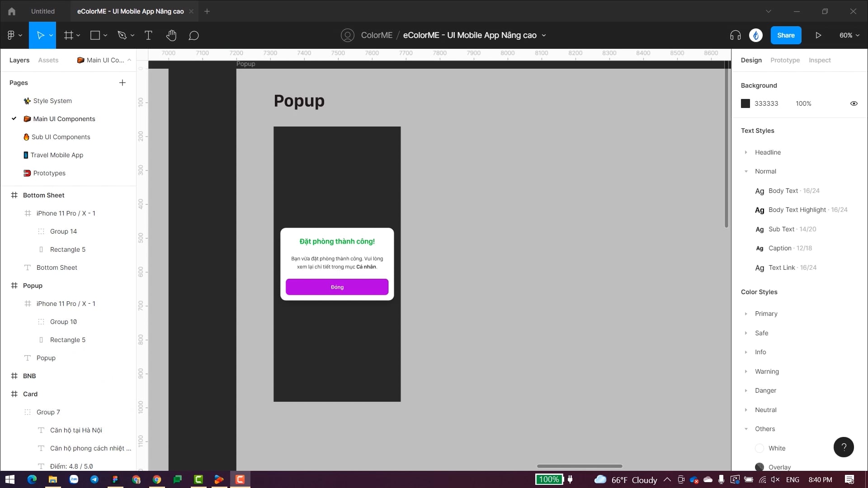Viewport: 868px width, 488px height.
Task: Start audio conversation with headphones icon
Action: click(736, 35)
